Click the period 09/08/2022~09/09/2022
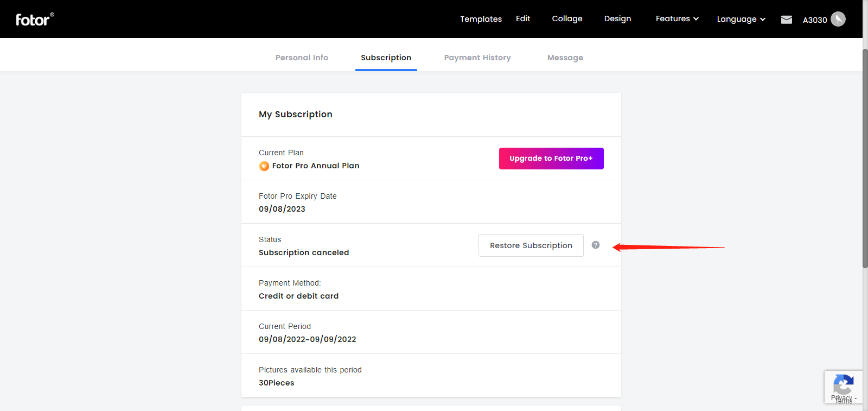 (x=308, y=339)
